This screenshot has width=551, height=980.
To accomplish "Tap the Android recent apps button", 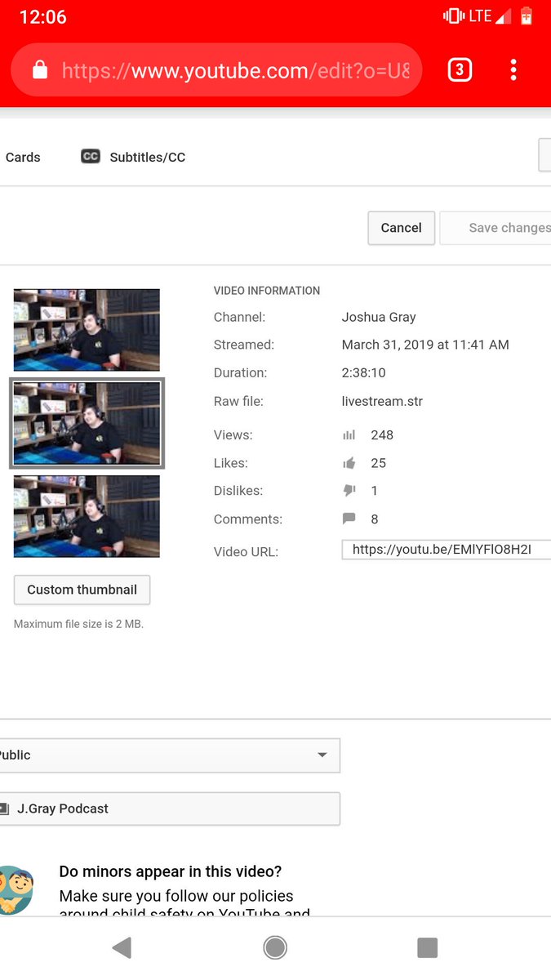I will click(x=428, y=947).
